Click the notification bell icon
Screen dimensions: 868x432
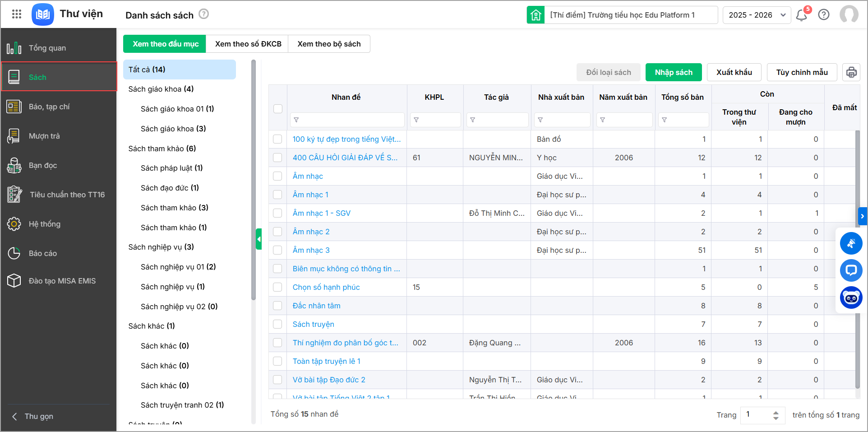(x=801, y=15)
